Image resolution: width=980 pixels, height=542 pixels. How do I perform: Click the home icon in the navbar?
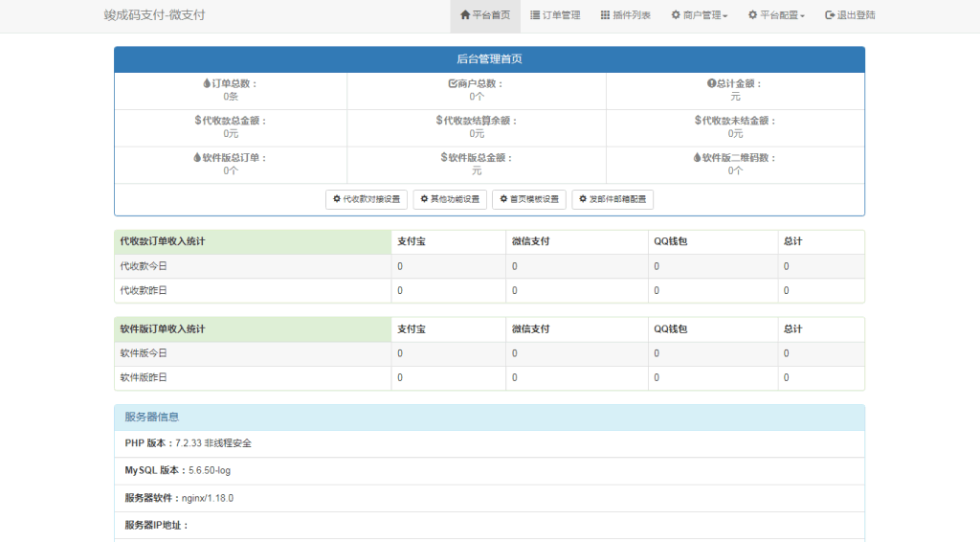click(x=465, y=15)
